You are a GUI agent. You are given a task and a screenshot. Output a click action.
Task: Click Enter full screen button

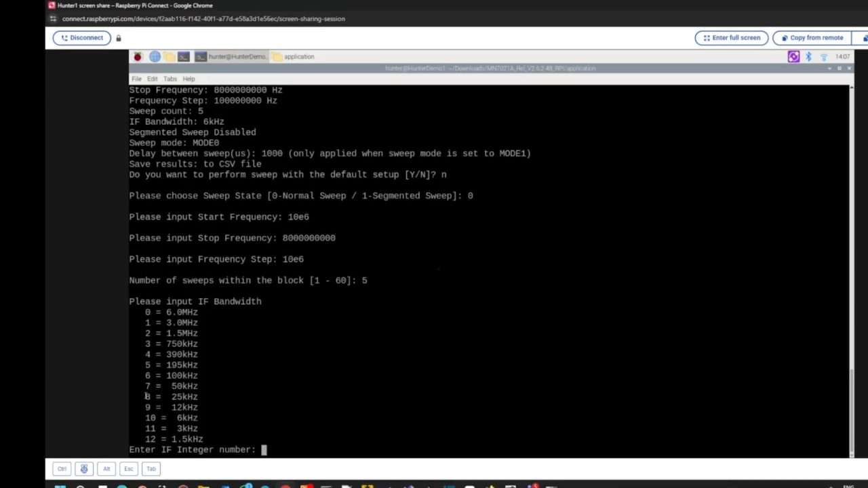click(x=732, y=38)
